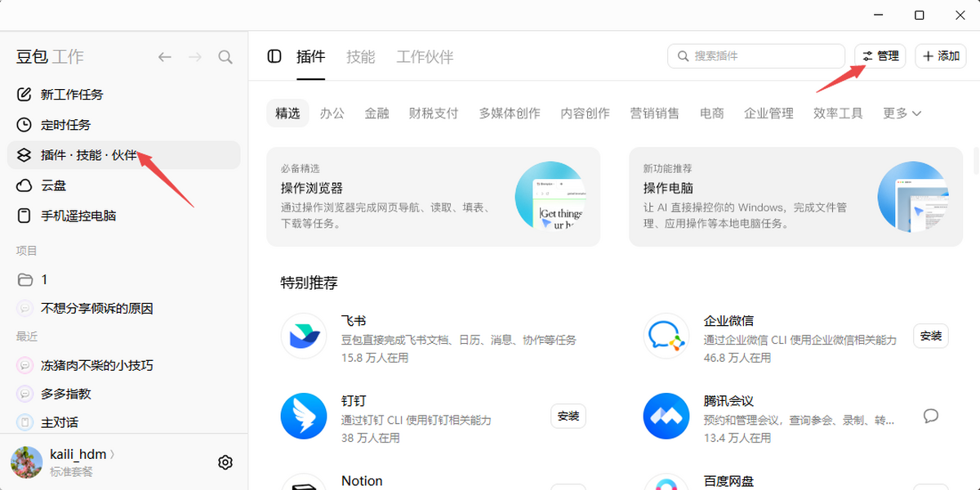Select the 企业管理 category filter
The image size is (980, 490).
pyautogui.click(x=769, y=114)
